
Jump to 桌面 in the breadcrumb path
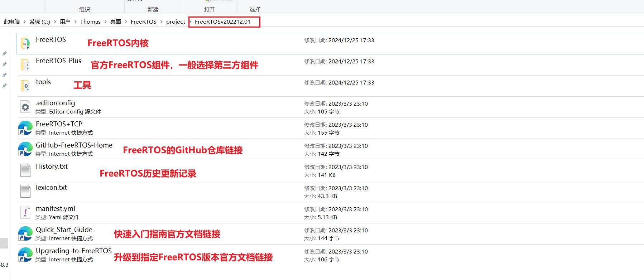pyautogui.click(x=115, y=22)
